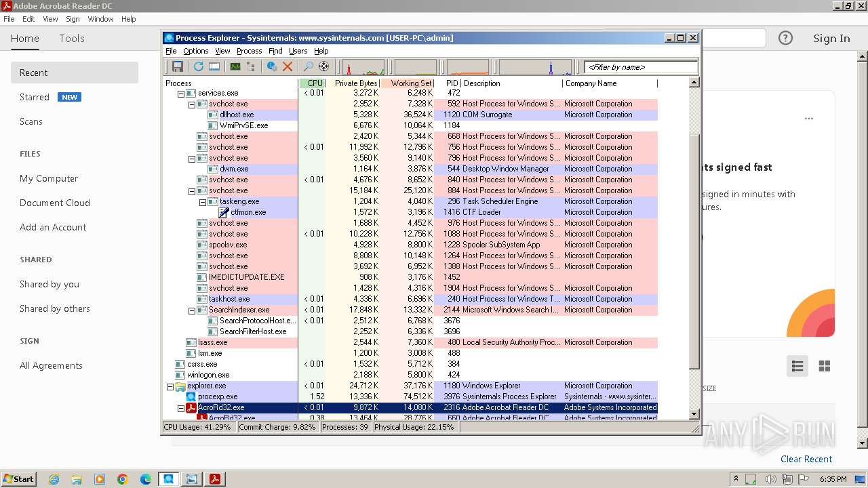Sort by the CPU column header
The height and width of the screenshot is (488, 868).
[312, 83]
